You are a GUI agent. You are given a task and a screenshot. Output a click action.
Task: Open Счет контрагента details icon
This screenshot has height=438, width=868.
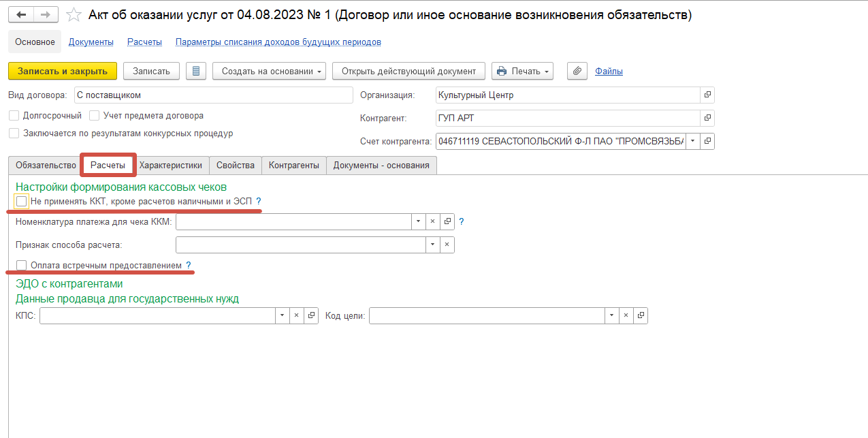coord(707,141)
